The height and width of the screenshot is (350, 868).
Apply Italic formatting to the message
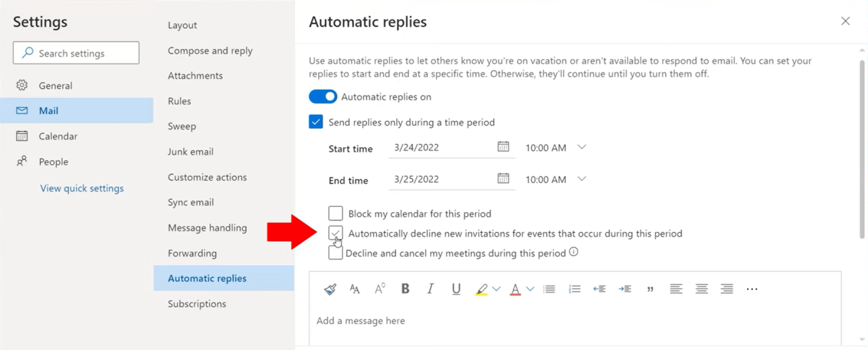[430, 288]
